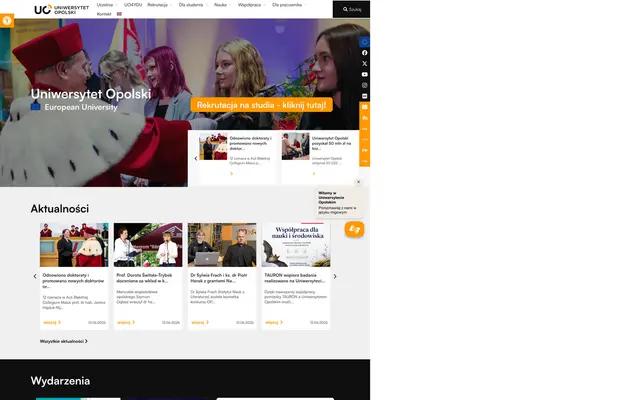Expand the Dla studenta menu

coord(193,5)
